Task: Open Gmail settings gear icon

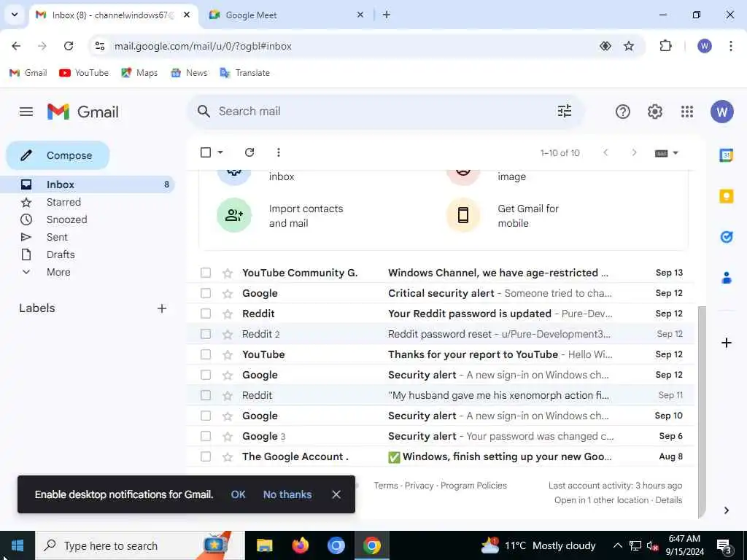Action: (x=655, y=112)
